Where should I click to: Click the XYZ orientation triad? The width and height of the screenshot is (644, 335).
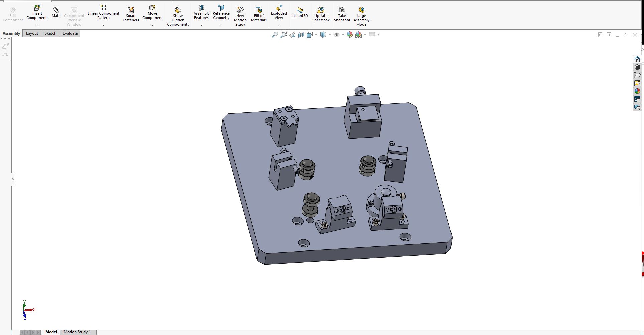point(28,310)
